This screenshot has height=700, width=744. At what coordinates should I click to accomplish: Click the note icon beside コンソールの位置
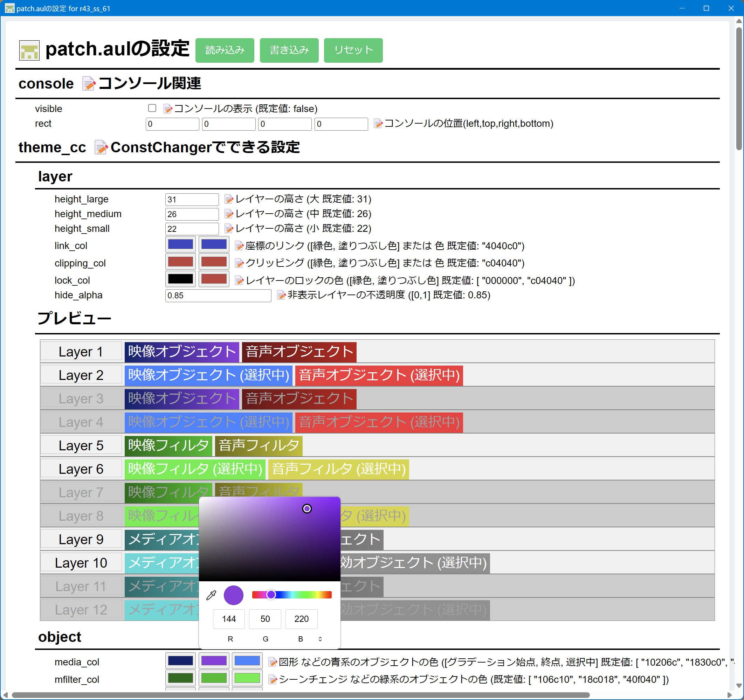[x=378, y=124]
